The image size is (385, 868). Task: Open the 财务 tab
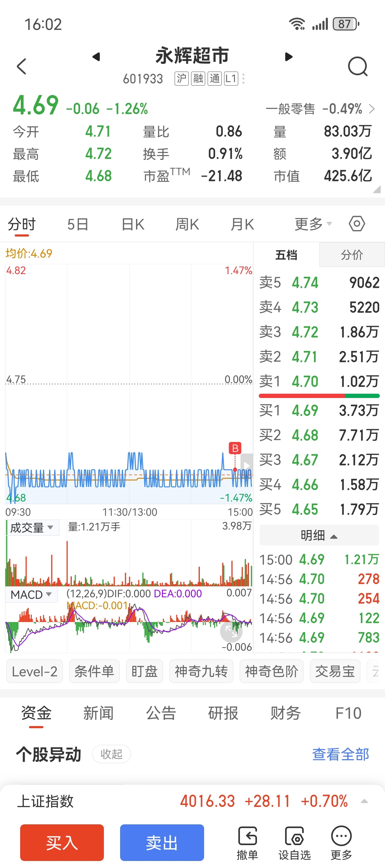click(285, 713)
